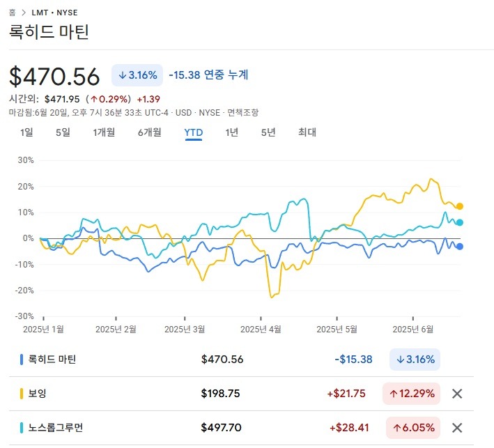
Task: Select the 5일 time range tab
Action: (63, 132)
